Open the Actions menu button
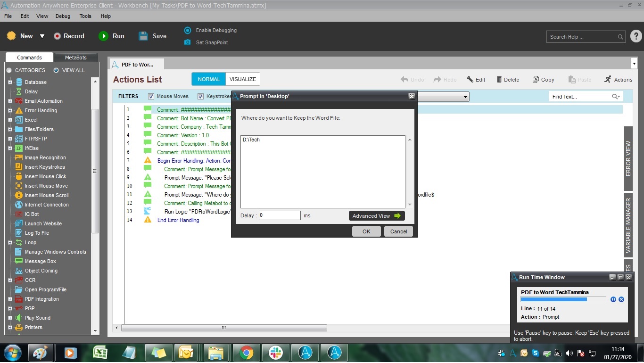This screenshot has height=363, width=644. pyautogui.click(x=618, y=80)
